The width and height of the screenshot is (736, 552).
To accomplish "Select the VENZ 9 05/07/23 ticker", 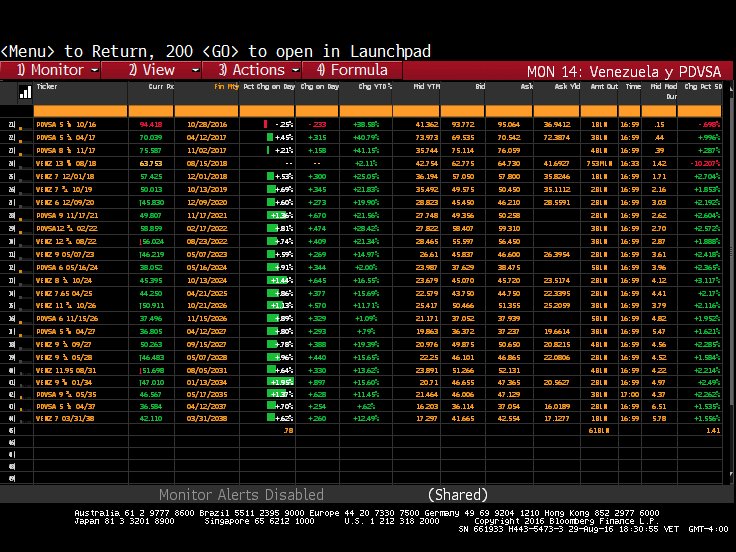I will coord(65,254).
